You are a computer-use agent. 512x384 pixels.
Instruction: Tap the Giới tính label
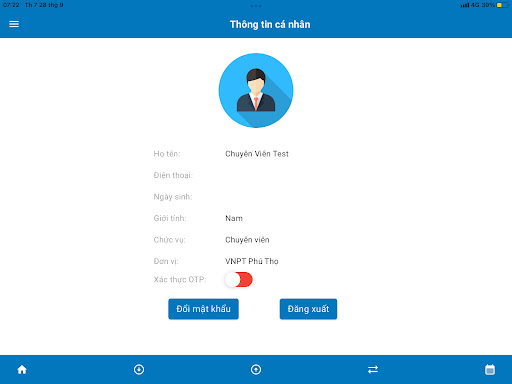[170, 218]
